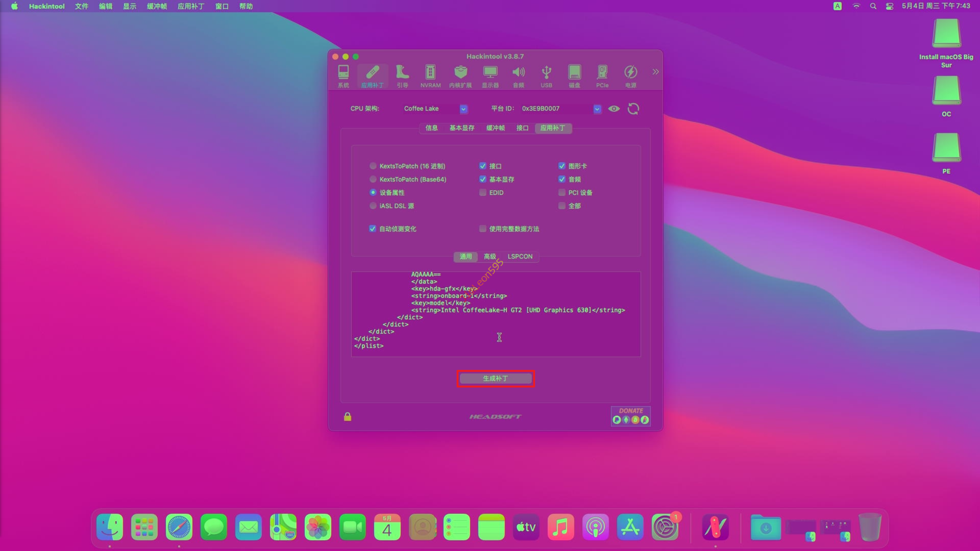This screenshot has width=980, height=551.
Task: Switch to the 缓冲帧 tab
Action: click(x=495, y=128)
